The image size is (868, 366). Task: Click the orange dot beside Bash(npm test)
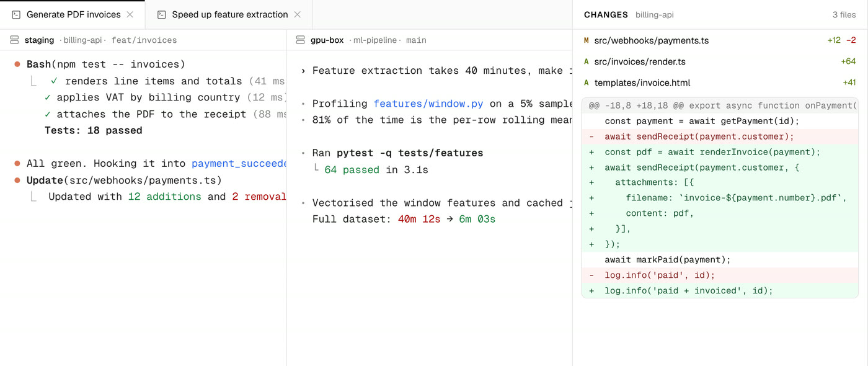tap(17, 65)
